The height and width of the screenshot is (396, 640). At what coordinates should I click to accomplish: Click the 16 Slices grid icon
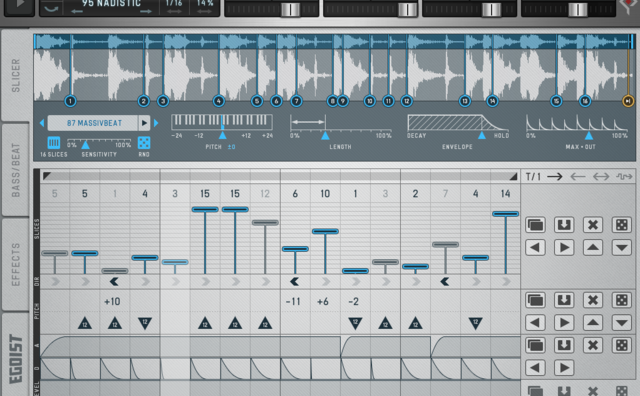pos(54,143)
